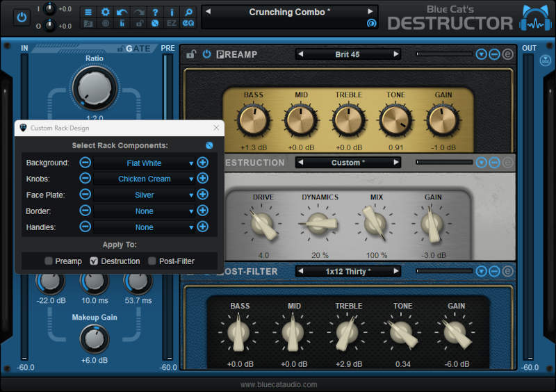Select previous post-filter before 1x12 Thirty
This screenshot has width=556, height=392.
[x=301, y=271]
